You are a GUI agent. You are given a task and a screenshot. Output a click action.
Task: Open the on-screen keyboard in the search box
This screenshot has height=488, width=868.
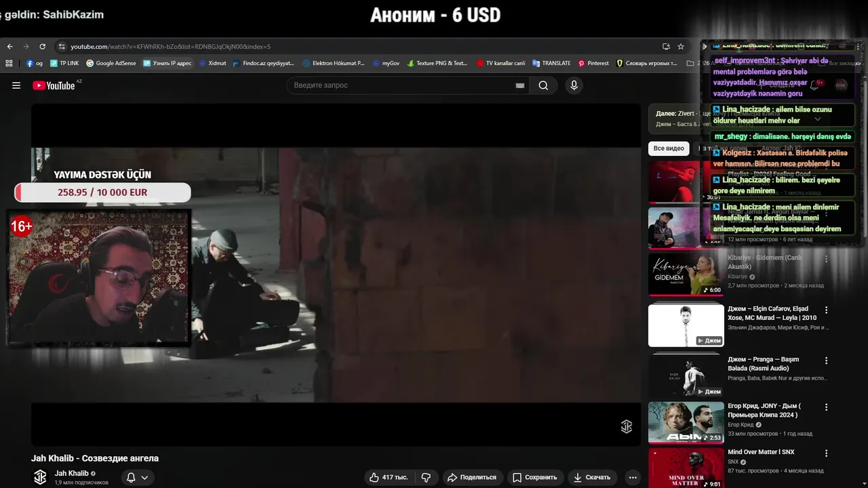(x=520, y=85)
